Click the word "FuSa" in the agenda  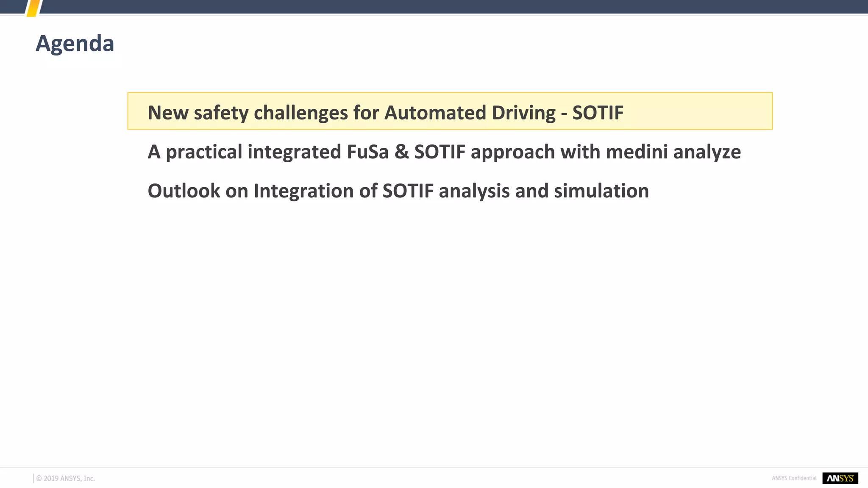click(x=367, y=152)
